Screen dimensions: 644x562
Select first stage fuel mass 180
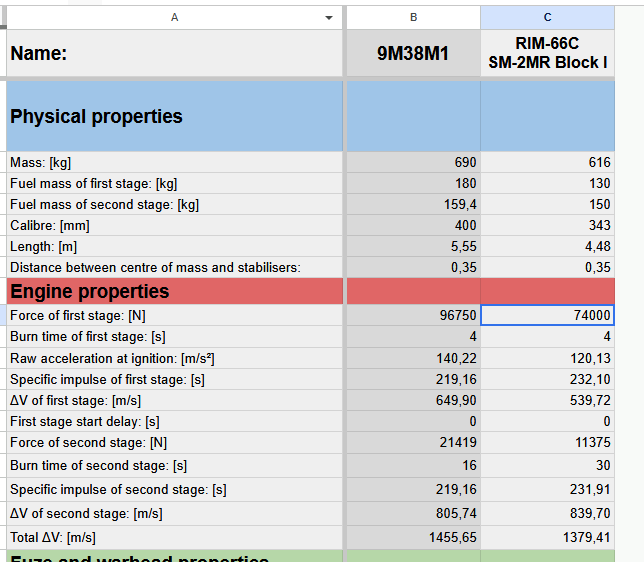414,183
